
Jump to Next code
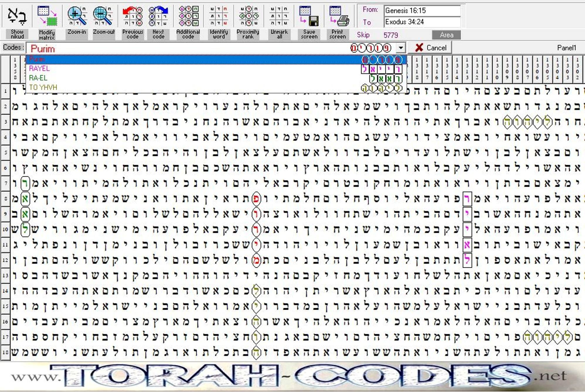pos(158,16)
